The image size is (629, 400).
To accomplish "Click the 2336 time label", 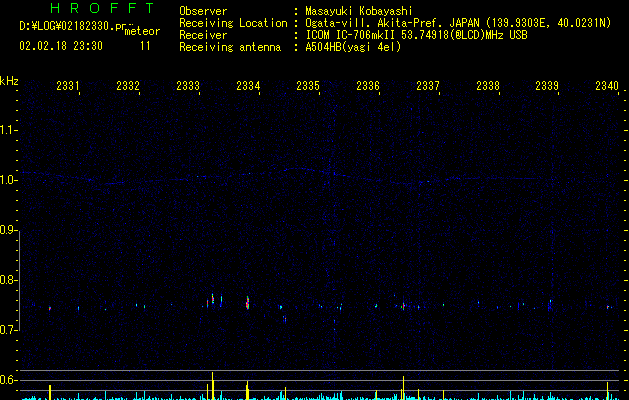I will click(x=368, y=85).
